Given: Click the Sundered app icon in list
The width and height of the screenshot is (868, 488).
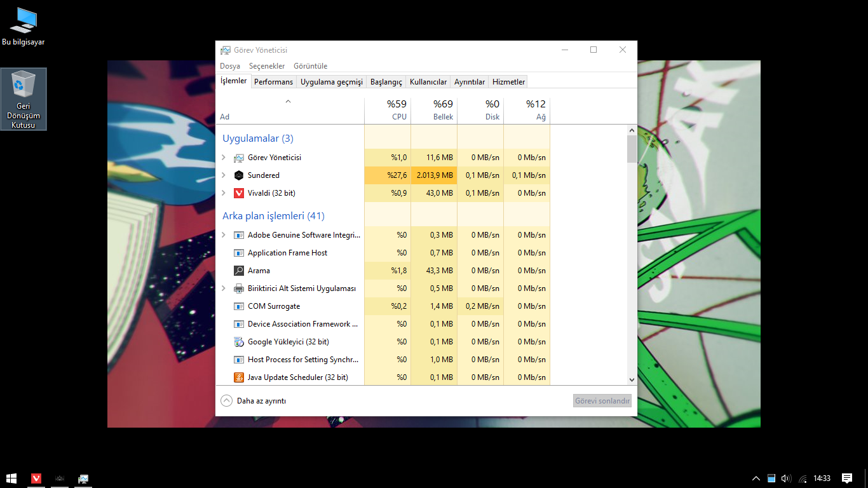Looking at the screenshot, I should pyautogui.click(x=239, y=175).
